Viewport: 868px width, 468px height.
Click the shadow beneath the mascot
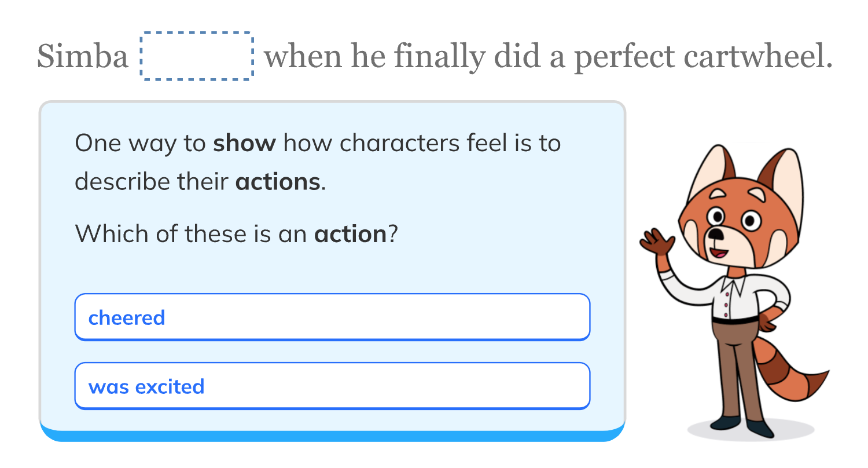[x=751, y=432]
